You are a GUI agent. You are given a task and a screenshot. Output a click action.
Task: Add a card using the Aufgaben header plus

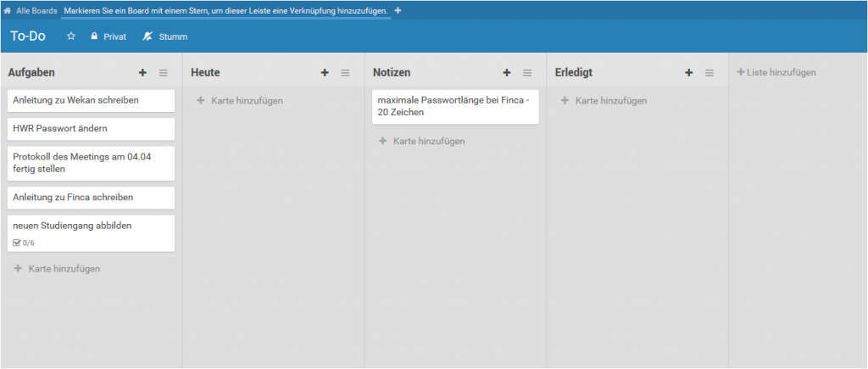tap(142, 73)
